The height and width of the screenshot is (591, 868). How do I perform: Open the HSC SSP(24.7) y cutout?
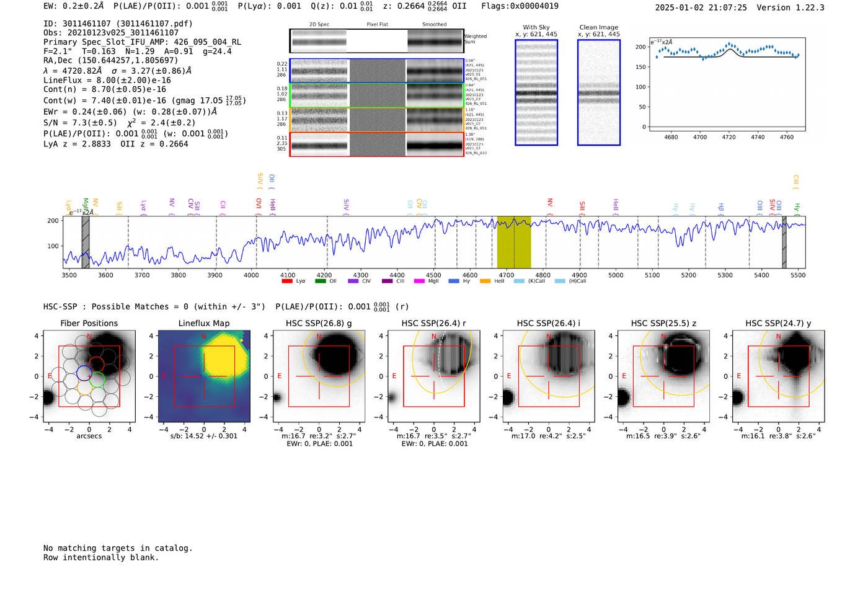coord(779,376)
